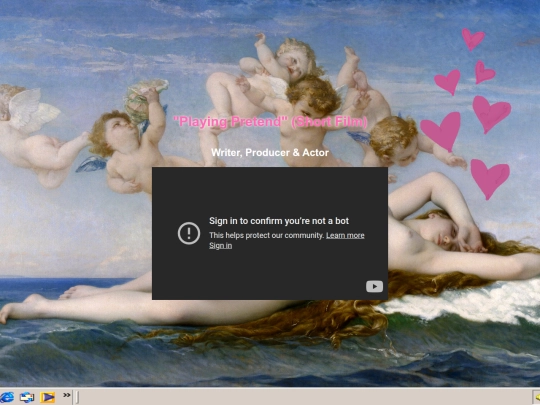Click the "Learn more" link
The image size is (540, 405).
(x=345, y=235)
